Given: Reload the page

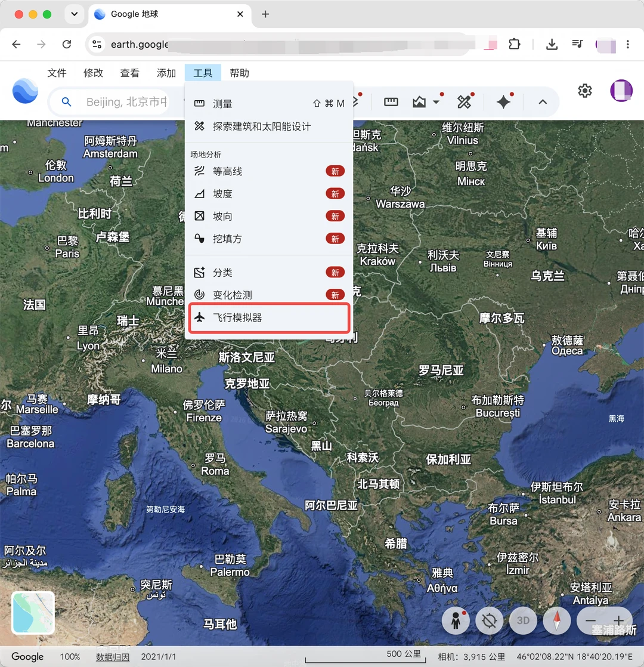Looking at the screenshot, I should tap(67, 44).
